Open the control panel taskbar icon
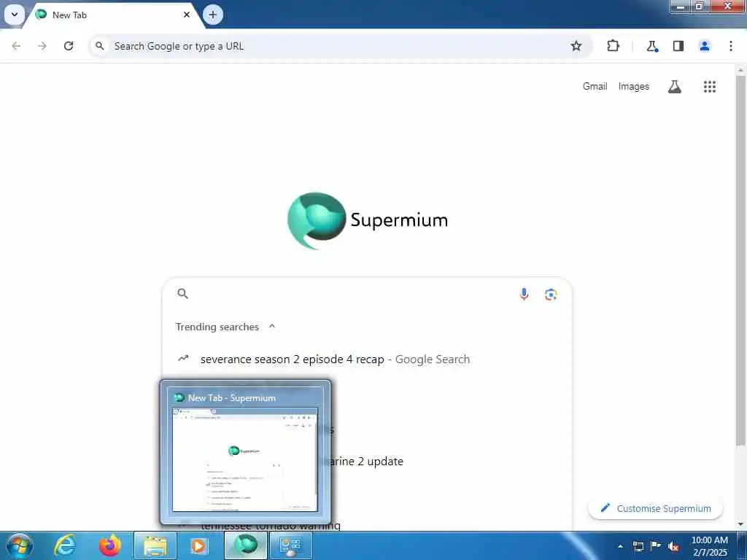Image resolution: width=747 pixels, height=560 pixels. [x=291, y=545]
